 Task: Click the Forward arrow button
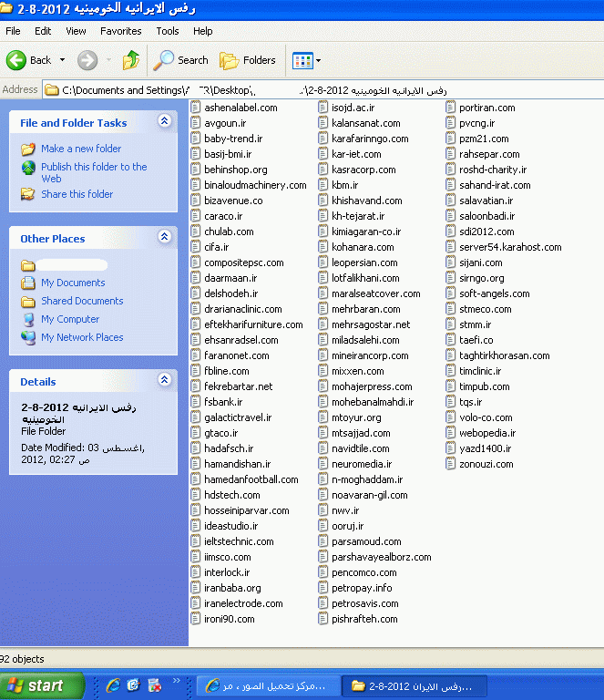coord(87,60)
